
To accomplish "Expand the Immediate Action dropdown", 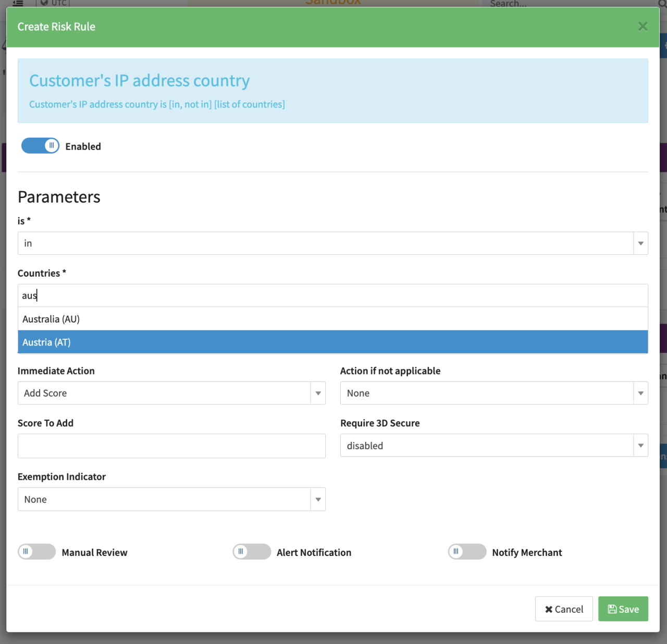I will [164, 393].
